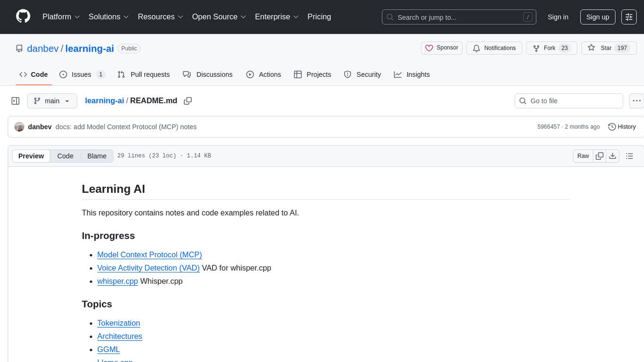Switch to the Blame view
Viewport: 644px width, 362px height.
coord(97,156)
